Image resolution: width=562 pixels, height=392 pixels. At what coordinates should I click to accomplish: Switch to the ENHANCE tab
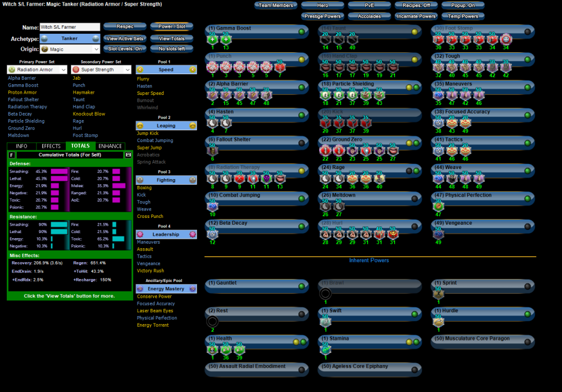(110, 146)
